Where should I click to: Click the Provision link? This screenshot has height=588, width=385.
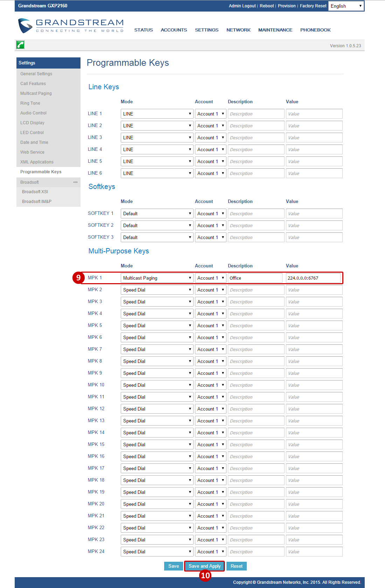point(287,6)
